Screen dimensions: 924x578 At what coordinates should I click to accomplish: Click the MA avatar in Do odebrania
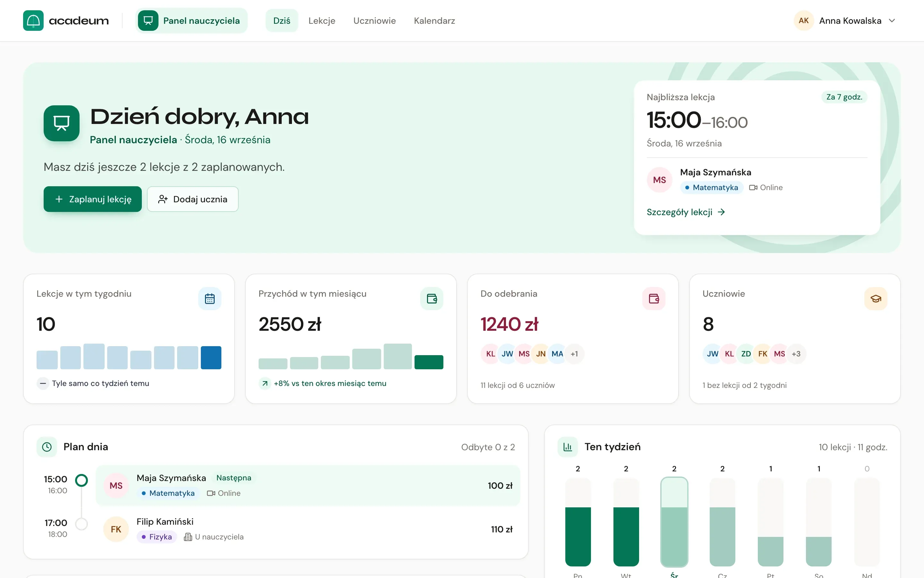557,354
